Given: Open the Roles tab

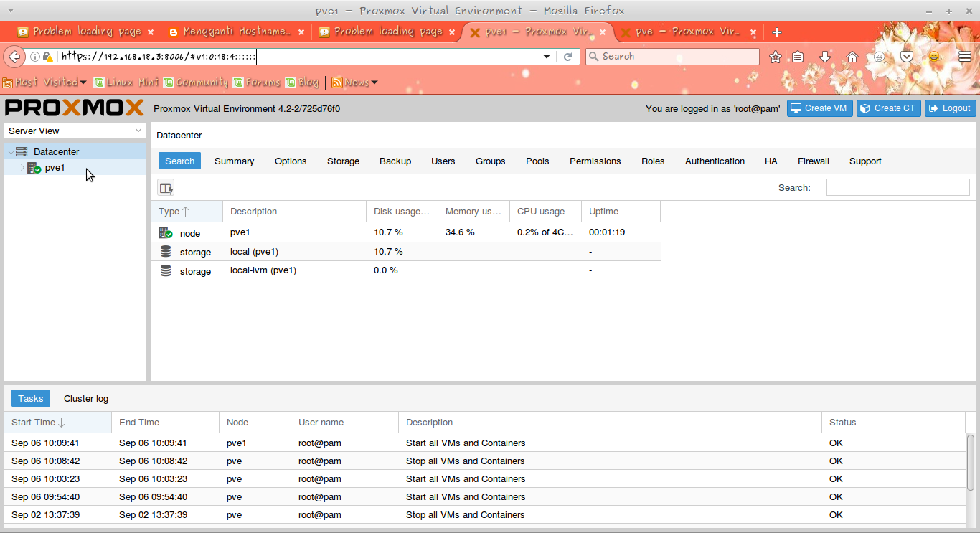Looking at the screenshot, I should click(653, 161).
